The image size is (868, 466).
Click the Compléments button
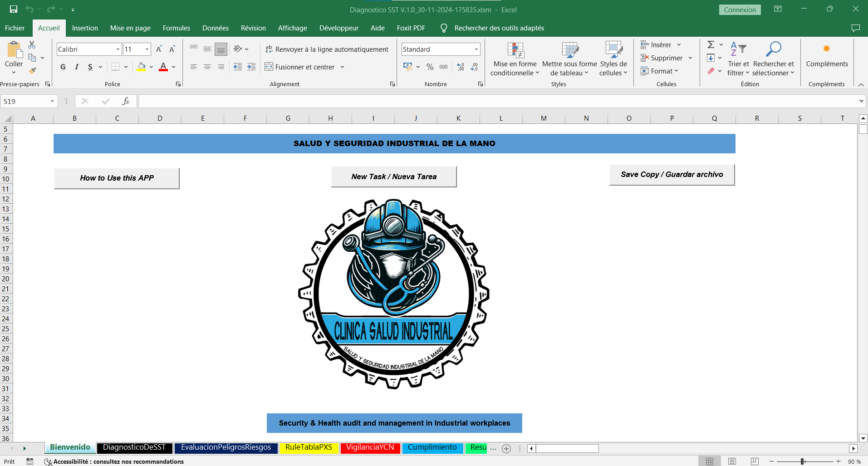tap(827, 54)
